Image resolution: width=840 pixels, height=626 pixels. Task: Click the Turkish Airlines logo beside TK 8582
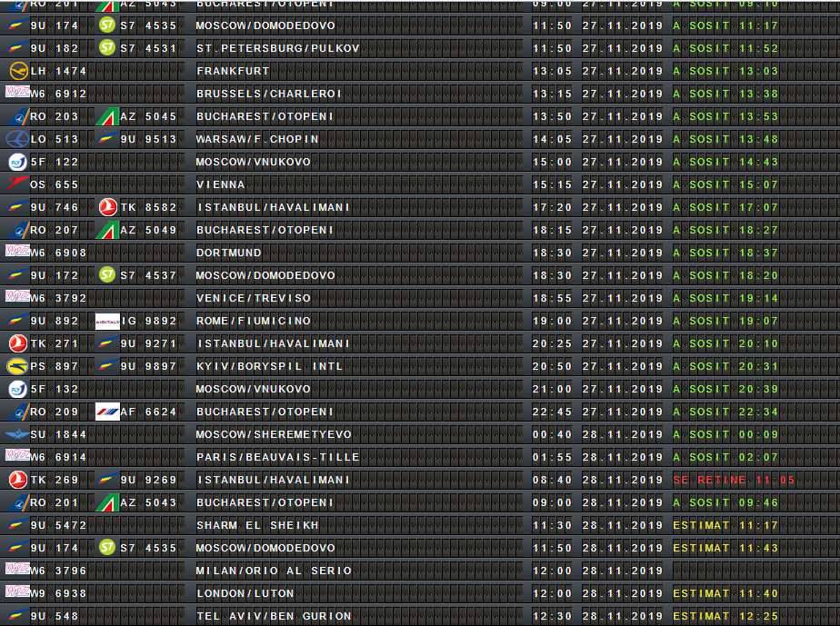[107, 207]
